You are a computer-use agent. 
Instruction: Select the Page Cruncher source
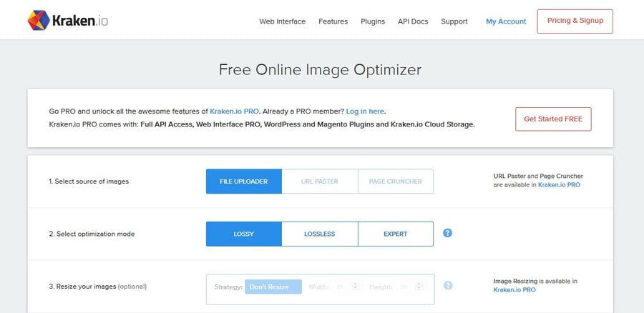pos(396,182)
